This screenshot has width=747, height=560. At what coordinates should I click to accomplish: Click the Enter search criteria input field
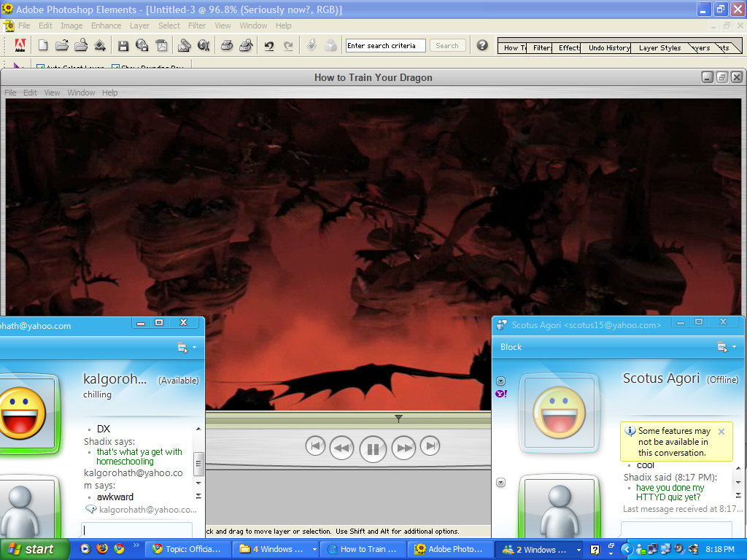coord(385,45)
